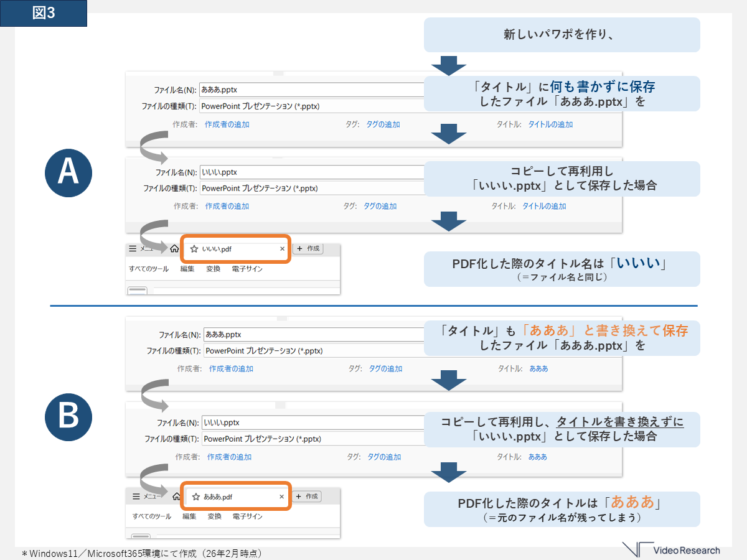The width and height of the screenshot is (747, 560).
Task: Click the page thumbnail below すべてのツール in section A
Action: (x=137, y=291)
